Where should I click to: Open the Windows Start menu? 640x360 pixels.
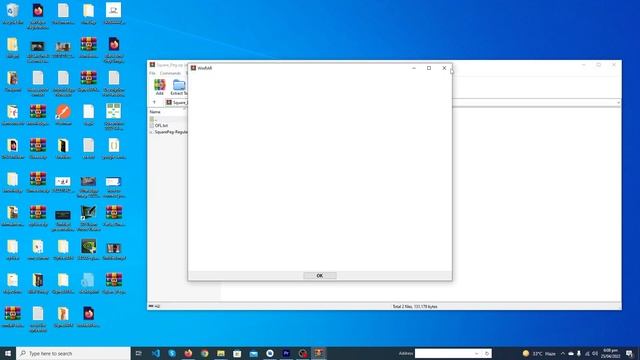coord(8,353)
